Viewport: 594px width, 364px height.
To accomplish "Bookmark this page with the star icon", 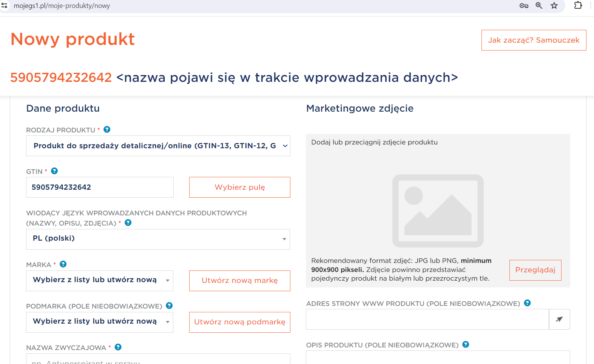I will pyautogui.click(x=554, y=6).
